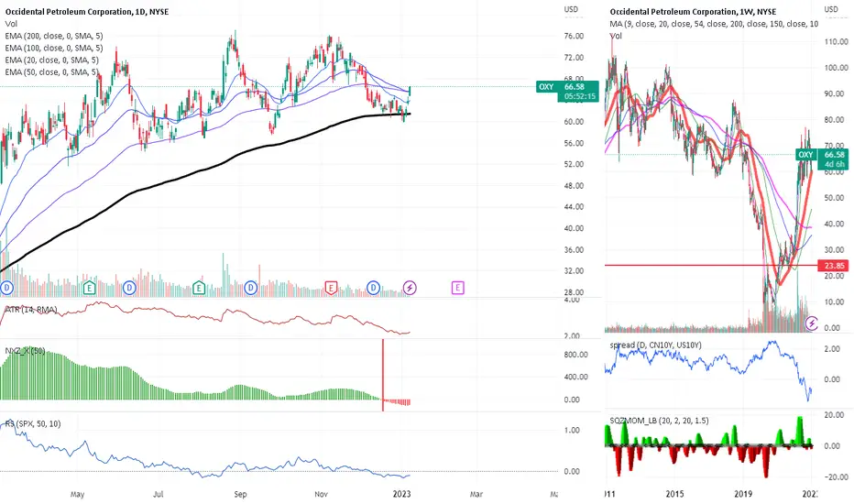The height and width of the screenshot is (504, 854).
Task: Click the Nov label on the daily time axis
Action: 322,494
